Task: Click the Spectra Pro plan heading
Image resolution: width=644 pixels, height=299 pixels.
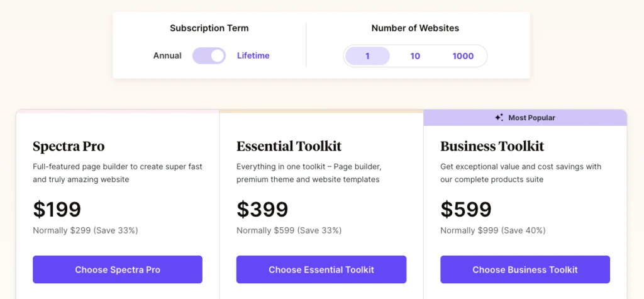Action: (69, 146)
